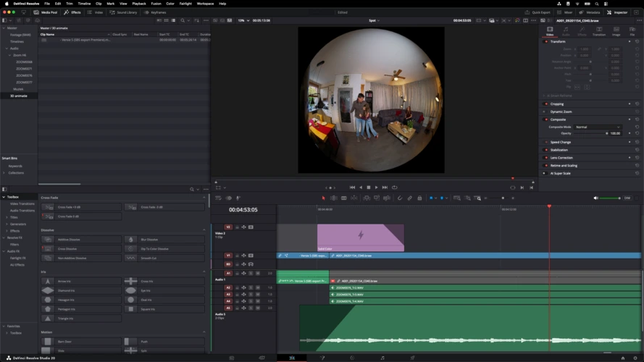This screenshot has width=644, height=362.
Task: Click the voiceover microphone icon in timeline toolbar
Action: (x=238, y=198)
